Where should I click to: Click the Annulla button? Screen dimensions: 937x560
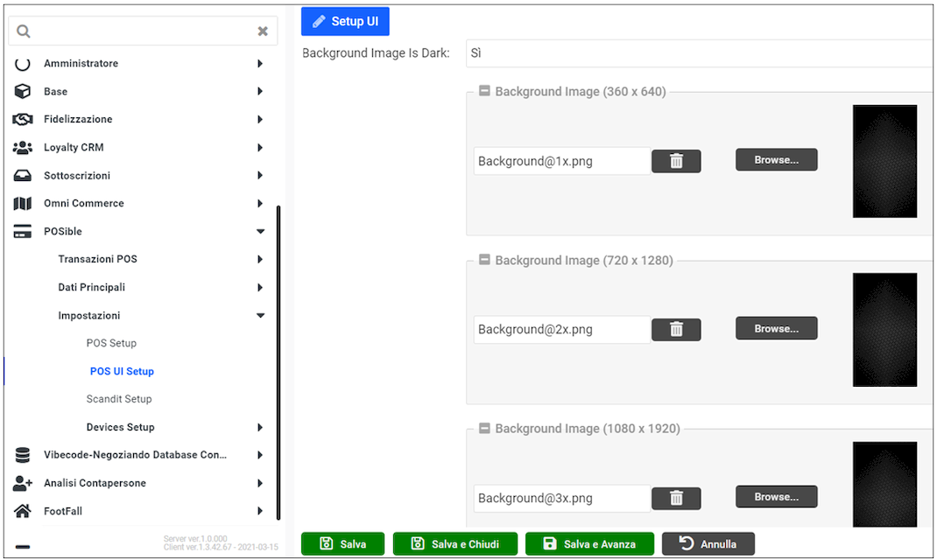point(708,543)
